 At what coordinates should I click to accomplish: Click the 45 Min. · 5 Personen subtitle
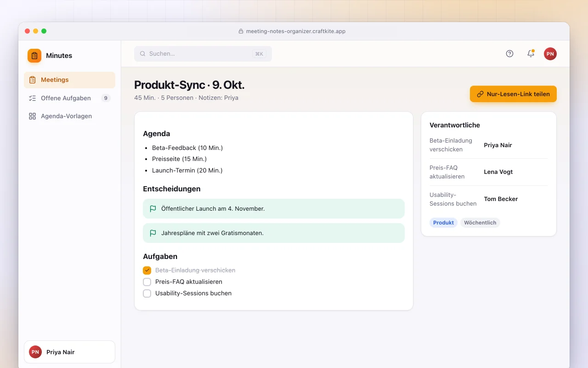click(x=186, y=98)
